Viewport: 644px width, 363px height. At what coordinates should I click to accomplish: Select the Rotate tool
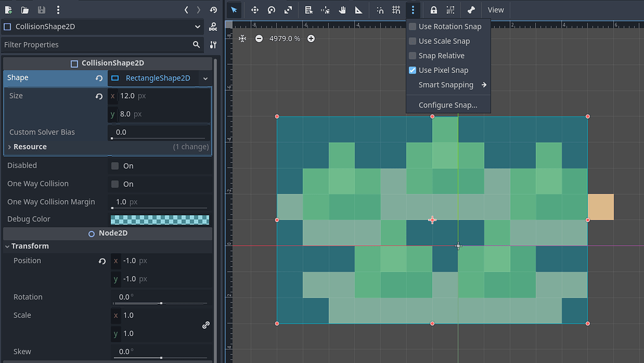pyautogui.click(x=270, y=9)
